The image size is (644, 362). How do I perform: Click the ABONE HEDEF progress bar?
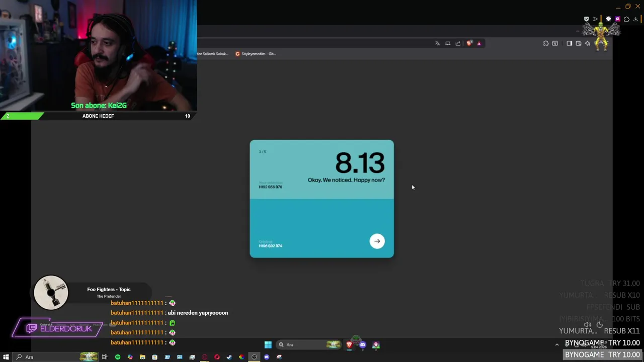(x=98, y=116)
